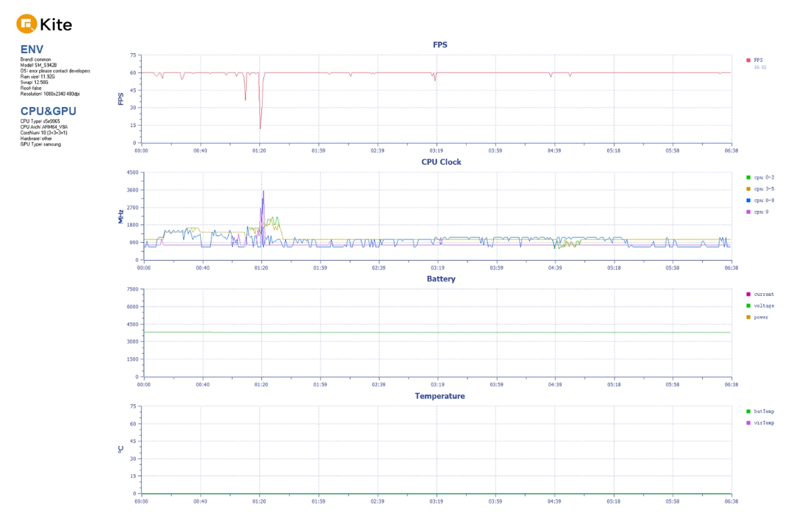The image size is (798, 532).
Task: Click the vertical FPS axis label
Action: 121,98
